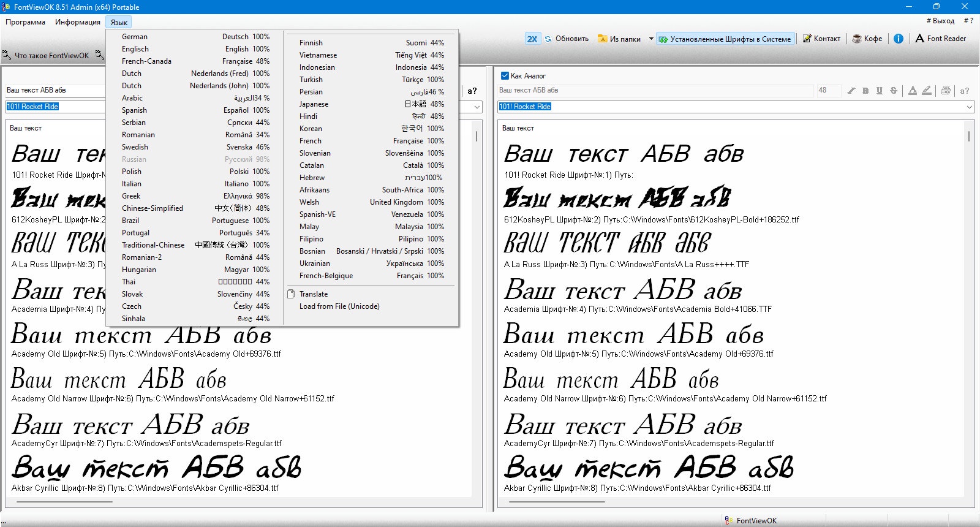Image resolution: width=980 pixels, height=527 pixels.
Task: Select Установленные Шрифты в Системе
Action: tap(725, 39)
